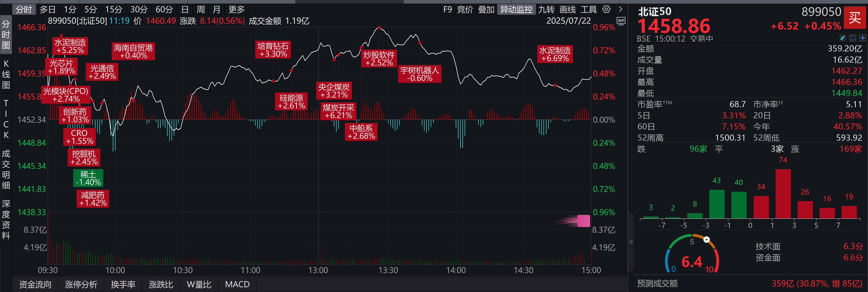The height and width of the screenshot is (292, 868).
Task: Click the 中船系 +2.68% event label
Action: (x=361, y=132)
